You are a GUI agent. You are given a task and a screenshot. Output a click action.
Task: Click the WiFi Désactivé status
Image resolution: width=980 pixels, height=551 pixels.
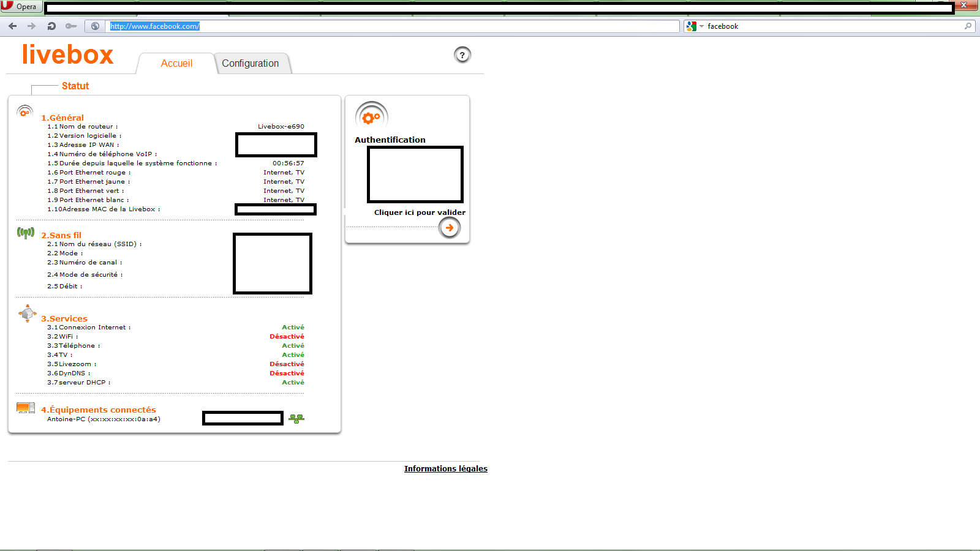click(287, 337)
